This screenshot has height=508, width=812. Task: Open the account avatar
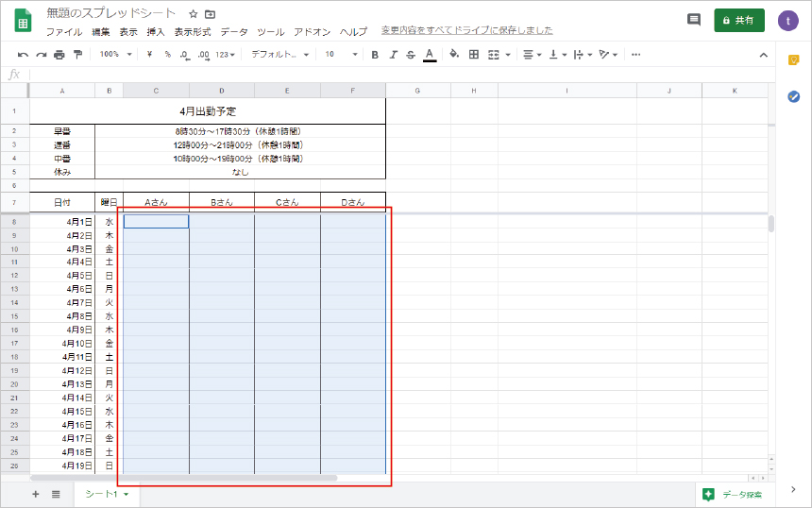tap(788, 21)
